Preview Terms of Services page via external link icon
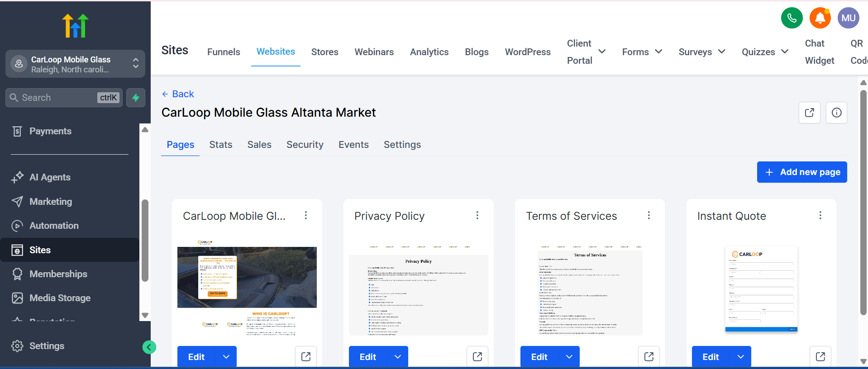 coord(649,357)
